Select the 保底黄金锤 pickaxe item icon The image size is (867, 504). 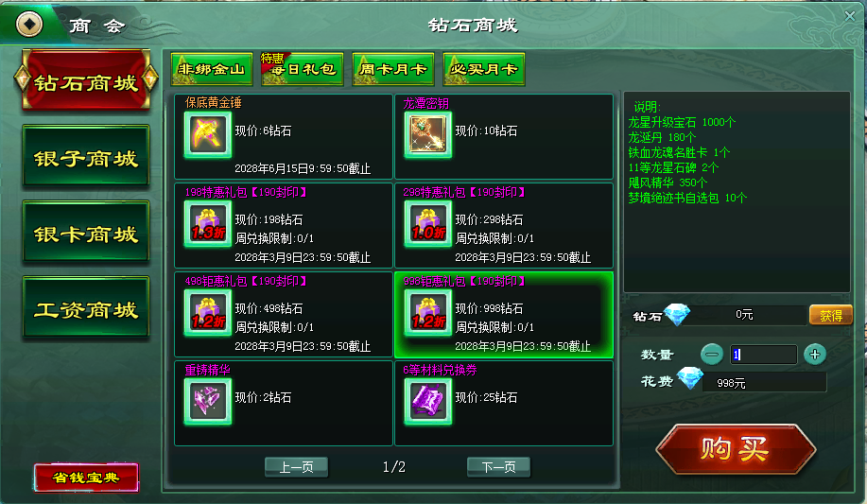(x=208, y=134)
